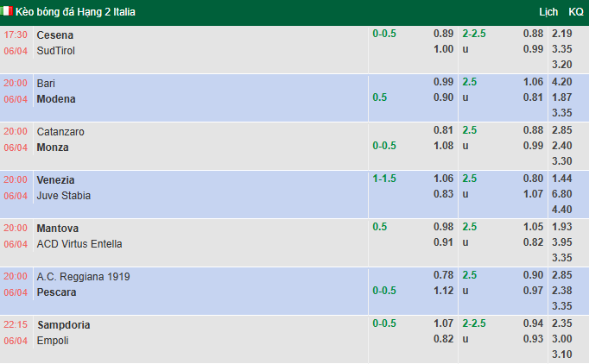Open the Lịch schedule link
This screenshot has height=364, width=589.
[548, 12]
